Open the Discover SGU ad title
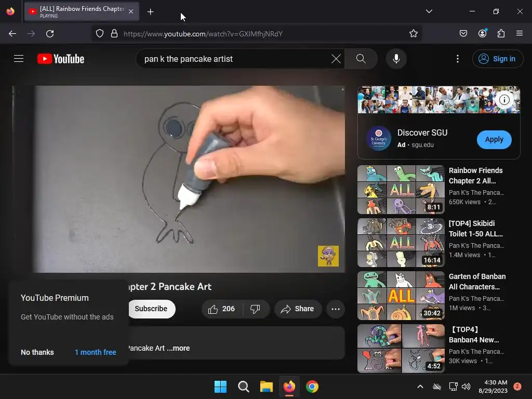This screenshot has height=399, width=532. point(422,132)
